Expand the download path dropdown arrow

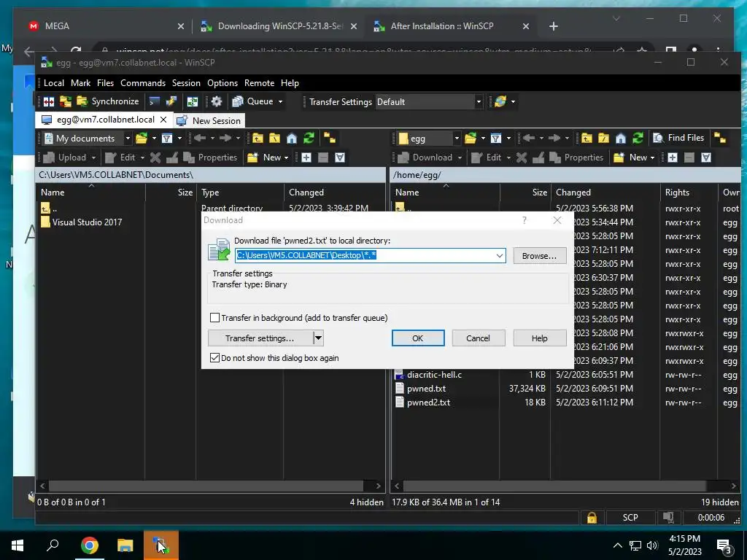point(499,256)
